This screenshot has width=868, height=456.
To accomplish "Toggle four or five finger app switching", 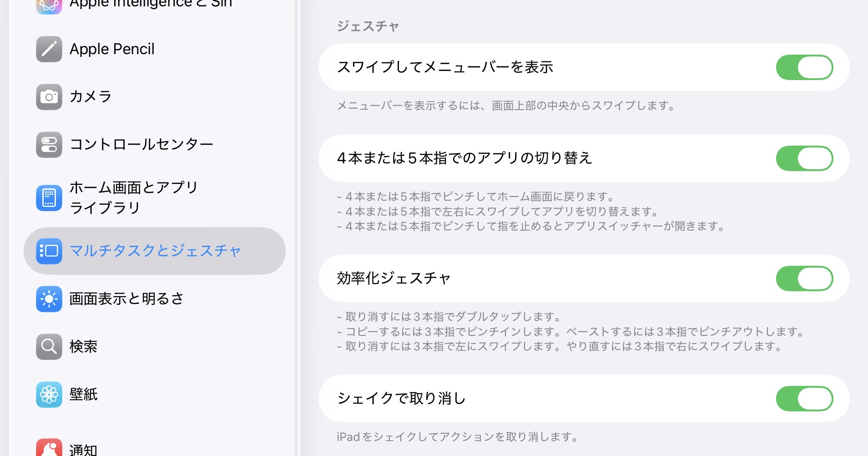I will coord(804,158).
